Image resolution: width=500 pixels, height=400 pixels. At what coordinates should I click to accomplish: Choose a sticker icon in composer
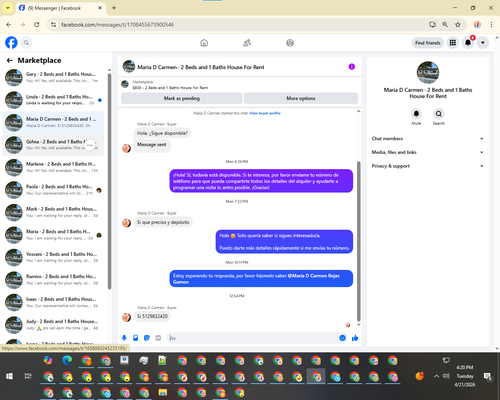tap(147, 338)
